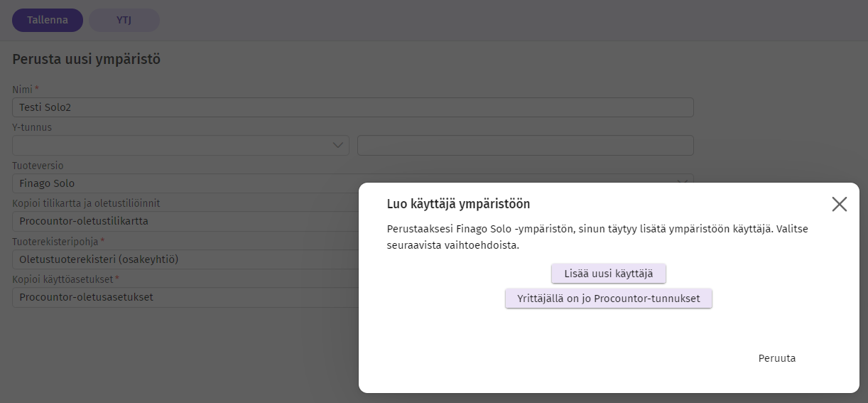Viewport: 868px width, 403px height.
Task: Select the Y-tunnus field label
Action: (x=32, y=127)
